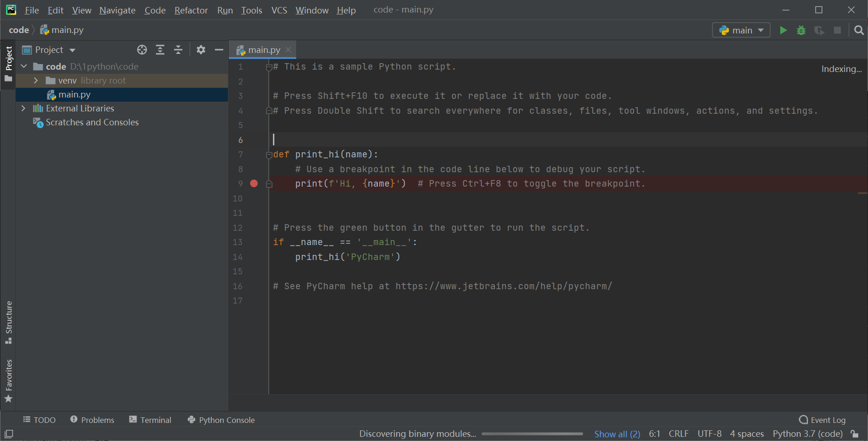Click the PyCharm logo in title bar
The width and height of the screenshot is (868, 441).
pyautogui.click(x=11, y=10)
